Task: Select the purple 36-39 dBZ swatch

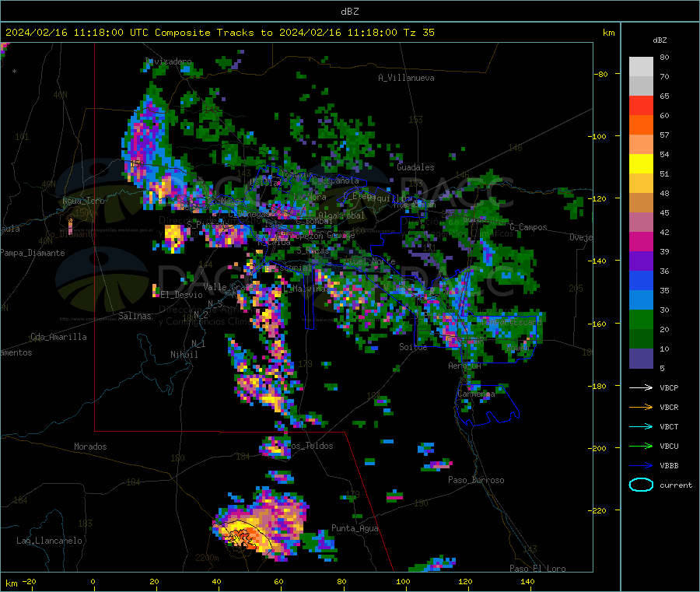Action: click(x=641, y=261)
